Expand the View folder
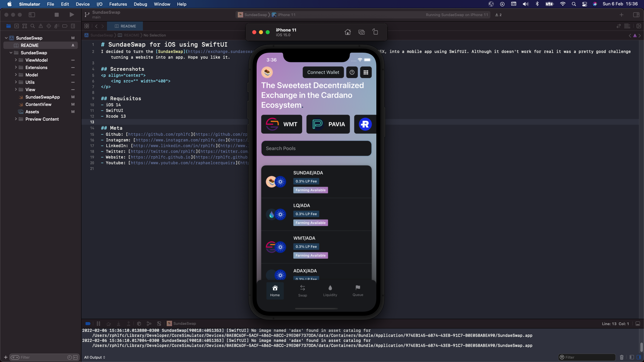 (16, 90)
